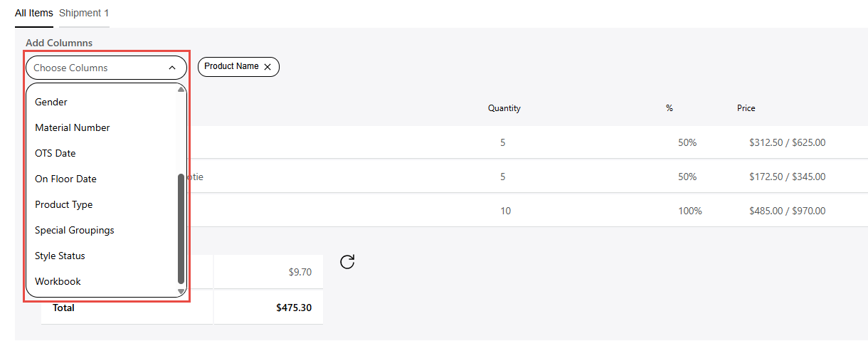868x341 pixels.
Task: Choose Style Status option
Action: [60, 256]
